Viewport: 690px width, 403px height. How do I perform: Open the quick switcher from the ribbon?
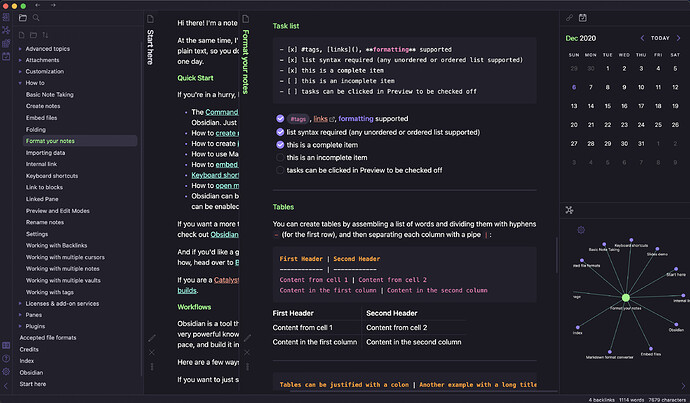point(6,18)
